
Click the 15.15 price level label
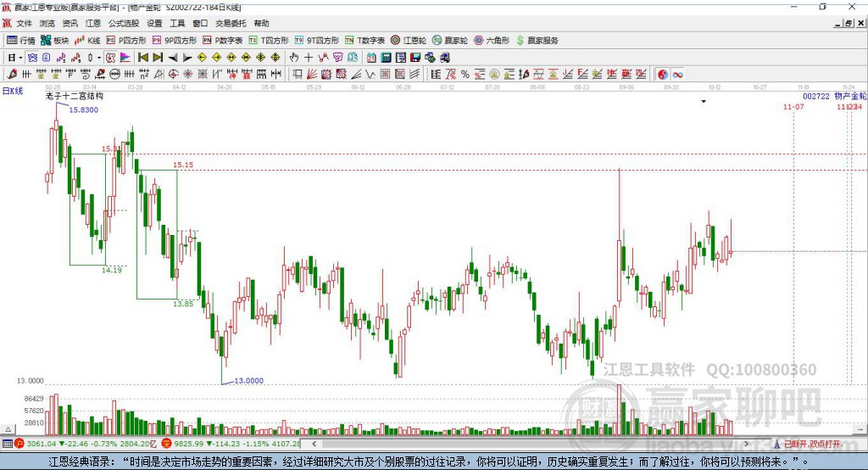pos(183,165)
